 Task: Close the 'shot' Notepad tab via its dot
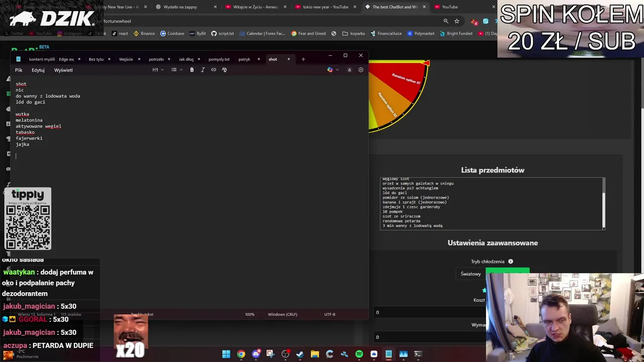[288, 59]
